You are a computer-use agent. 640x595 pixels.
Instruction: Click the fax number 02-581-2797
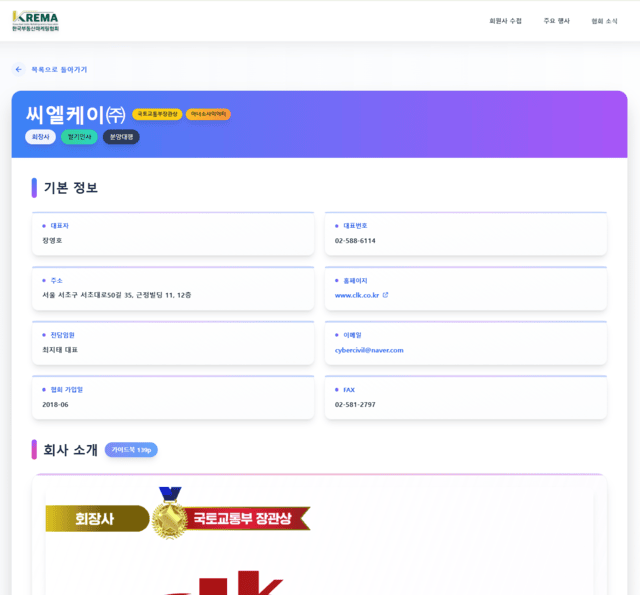355,404
